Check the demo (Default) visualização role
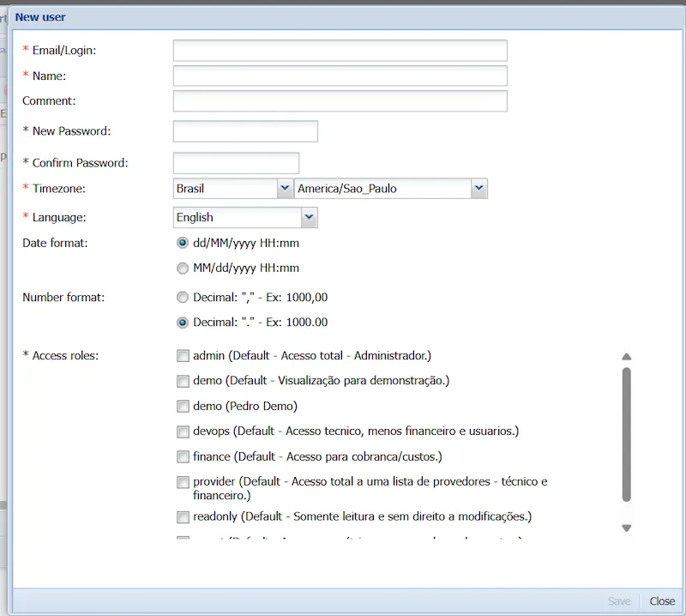 (183, 381)
